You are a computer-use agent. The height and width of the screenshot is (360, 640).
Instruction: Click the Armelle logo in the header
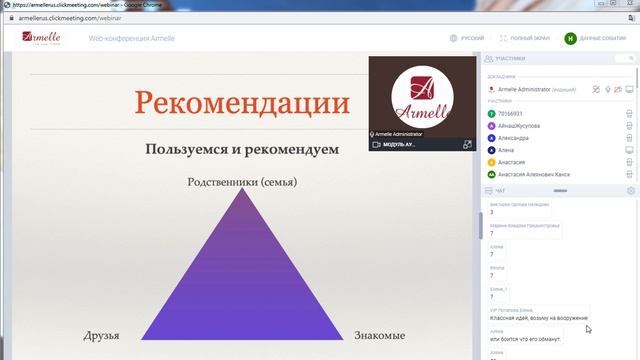[x=41, y=38]
